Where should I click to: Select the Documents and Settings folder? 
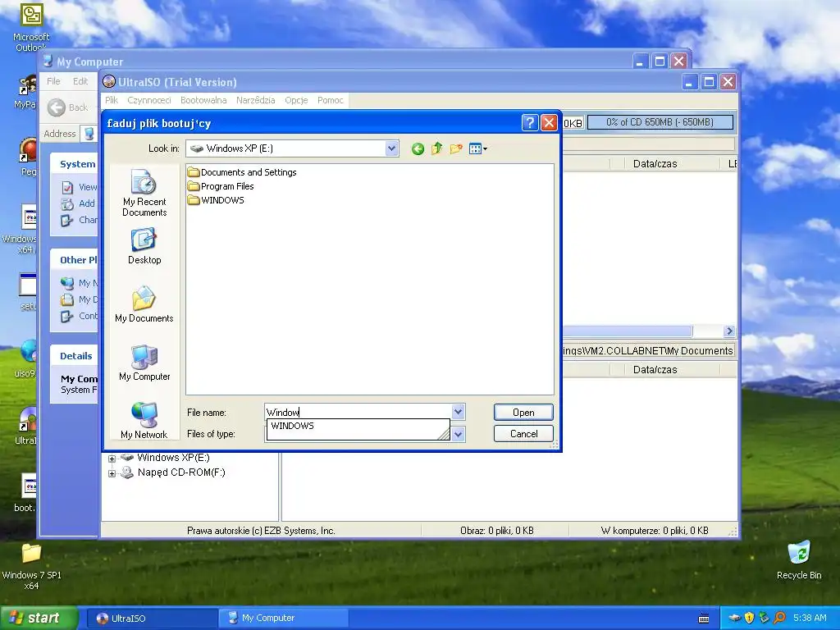pyautogui.click(x=242, y=172)
